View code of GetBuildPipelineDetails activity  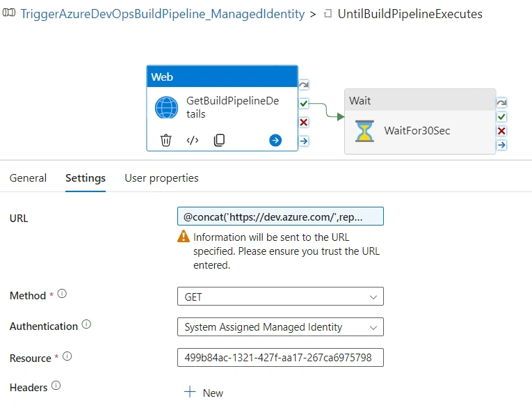(193, 140)
